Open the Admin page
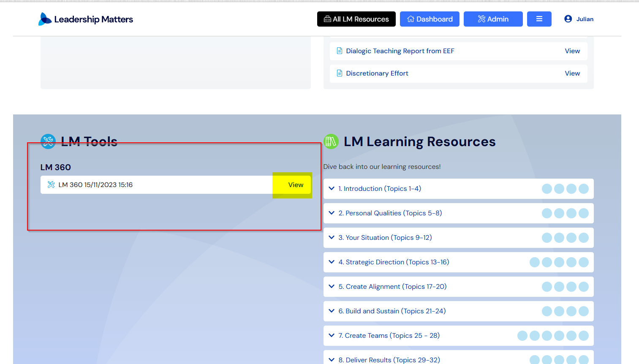The width and height of the screenshot is (639, 364). 493,19
